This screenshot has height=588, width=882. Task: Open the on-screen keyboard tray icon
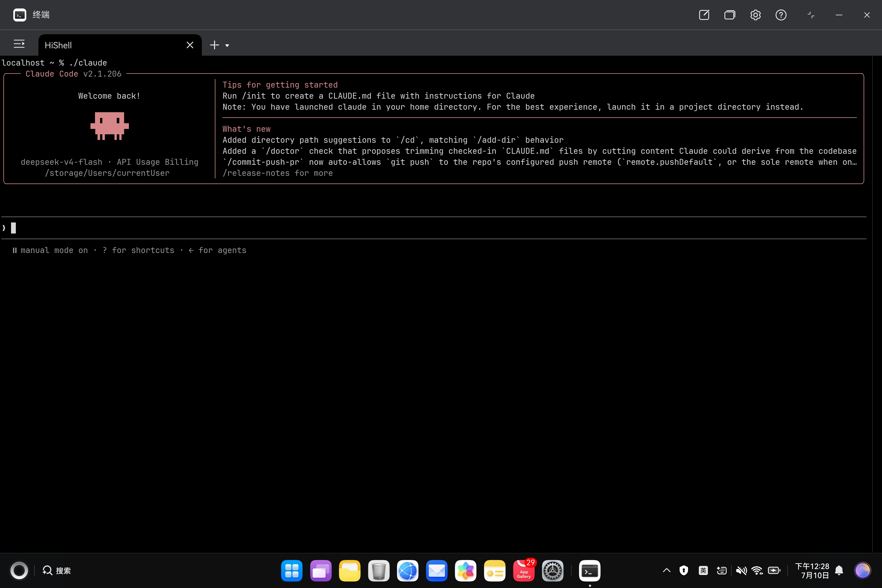tap(721, 570)
